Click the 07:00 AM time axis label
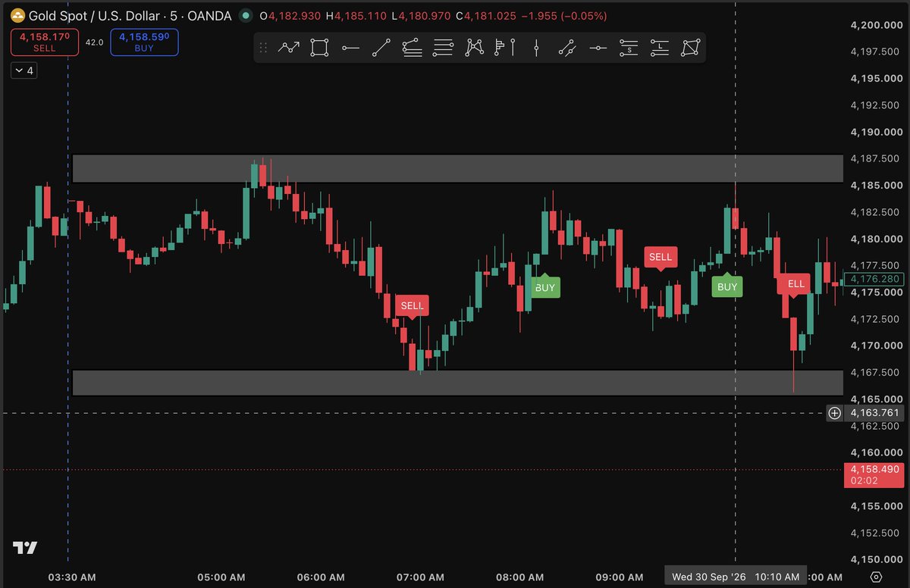Image resolution: width=910 pixels, height=588 pixels. click(420, 577)
